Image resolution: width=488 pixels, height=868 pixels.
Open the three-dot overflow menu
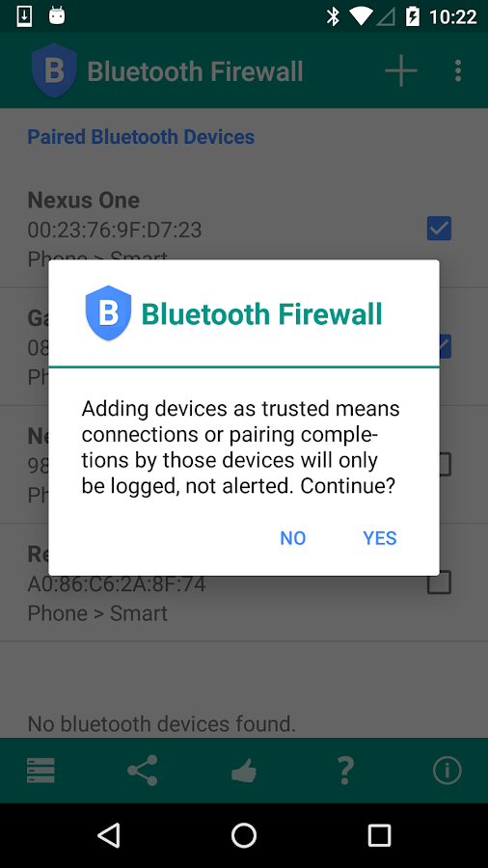point(457,70)
